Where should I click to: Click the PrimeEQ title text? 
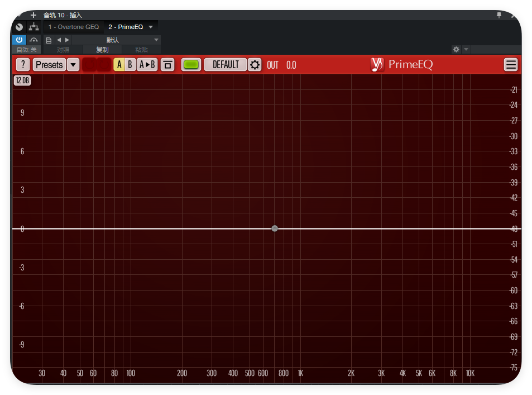pos(410,64)
